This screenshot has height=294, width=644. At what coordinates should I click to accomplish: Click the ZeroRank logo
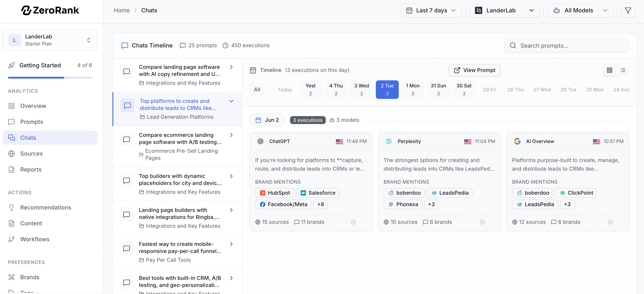coord(50,10)
